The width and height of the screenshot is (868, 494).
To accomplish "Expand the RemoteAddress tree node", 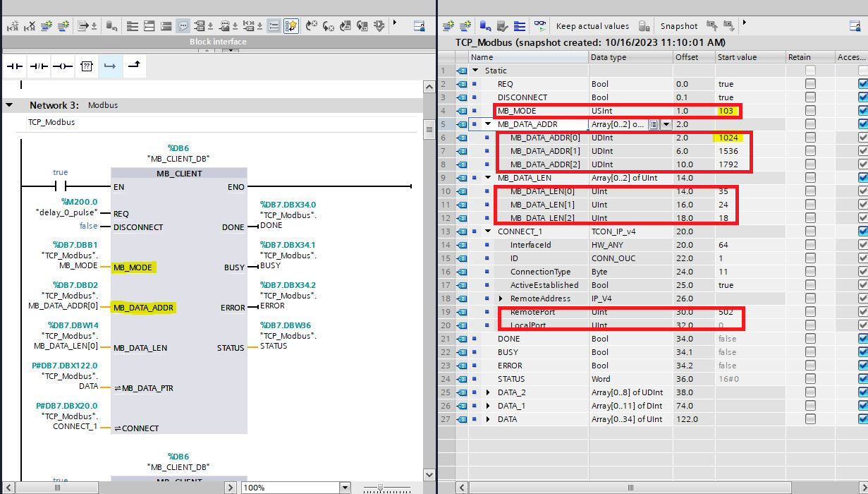I will point(501,299).
